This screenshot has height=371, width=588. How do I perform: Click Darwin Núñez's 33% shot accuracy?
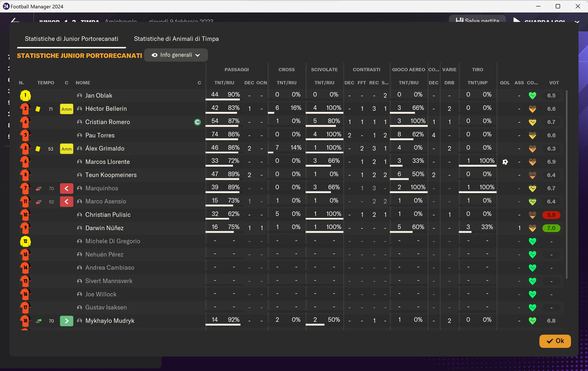(487, 227)
